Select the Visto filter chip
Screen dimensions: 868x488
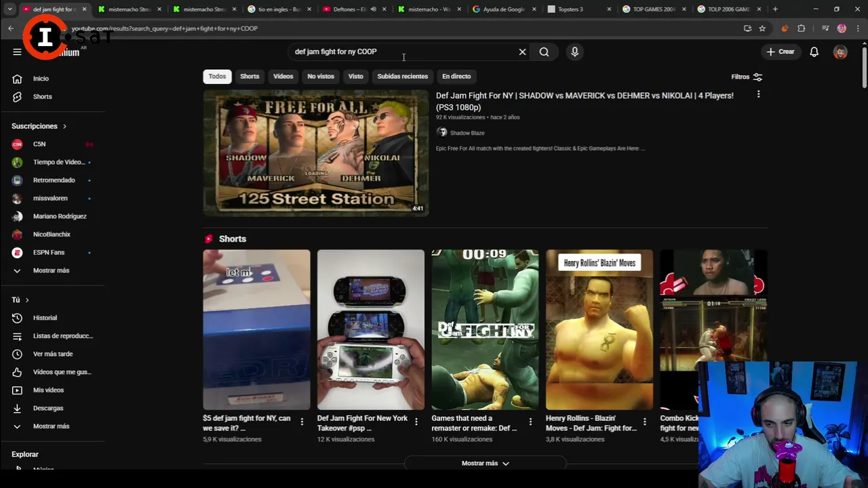click(x=356, y=76)
